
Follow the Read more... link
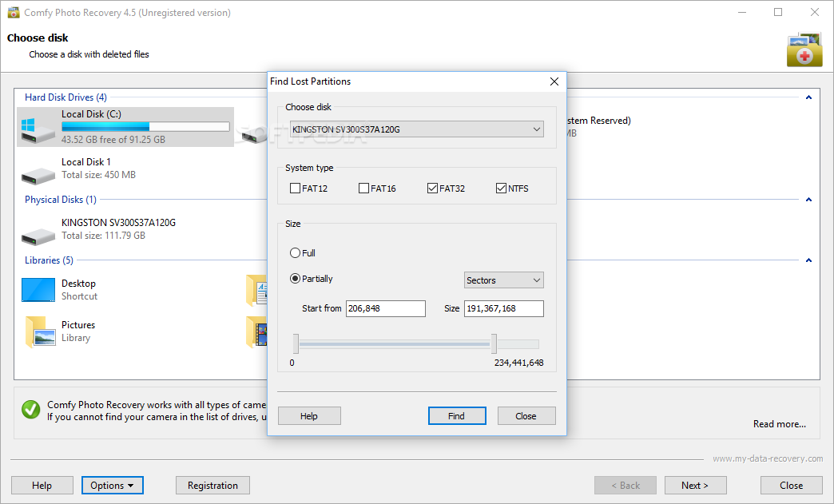(779, 424)
